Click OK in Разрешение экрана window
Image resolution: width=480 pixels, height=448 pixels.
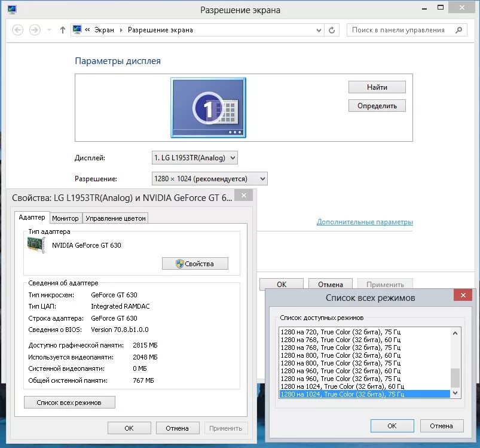(x=282, y=284)
